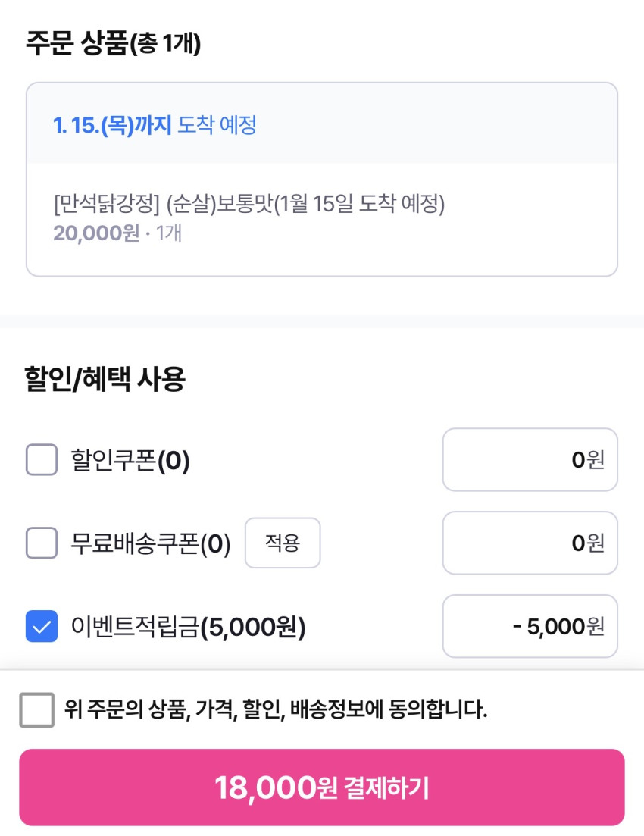Click the 이벤트적립금 field showing -5,000원
This screenshot has width=644, height=836.
(x=530, y=627)
